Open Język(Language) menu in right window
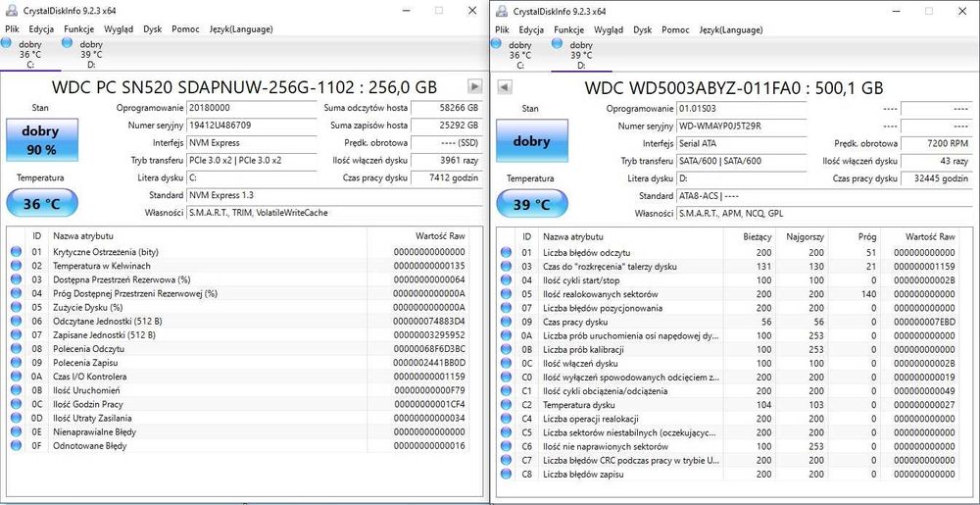This screenshot has width=980, height=505. click(x=731, y=29)
